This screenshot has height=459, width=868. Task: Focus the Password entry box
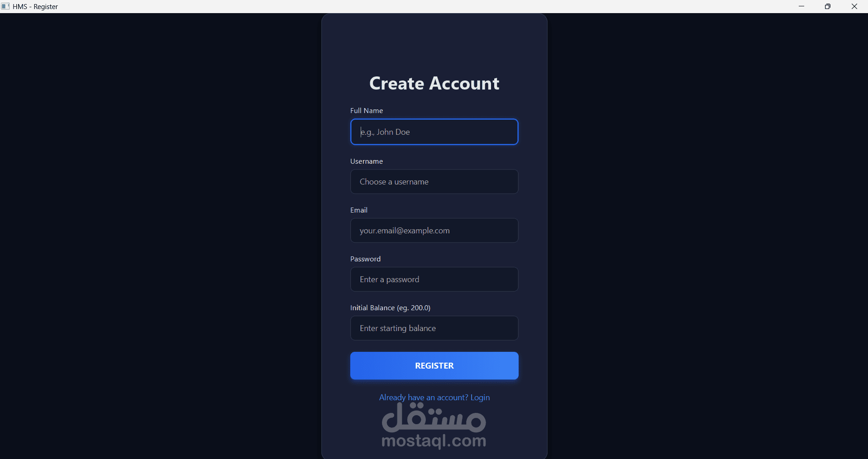pos(434,279)
